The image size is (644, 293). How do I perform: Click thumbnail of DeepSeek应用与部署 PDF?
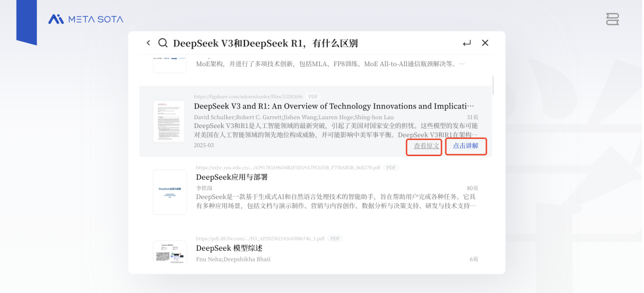point(169,192)
